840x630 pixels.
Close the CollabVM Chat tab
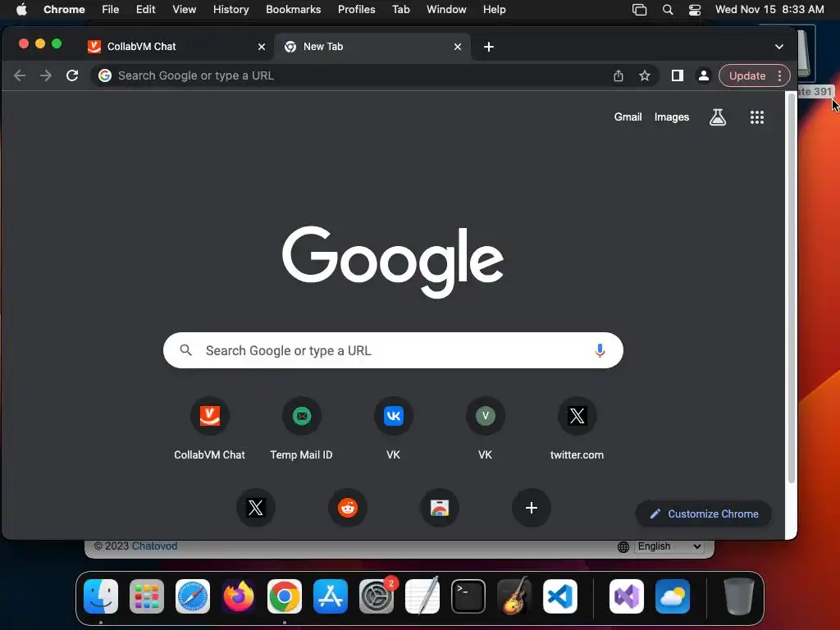coord(262,47)
